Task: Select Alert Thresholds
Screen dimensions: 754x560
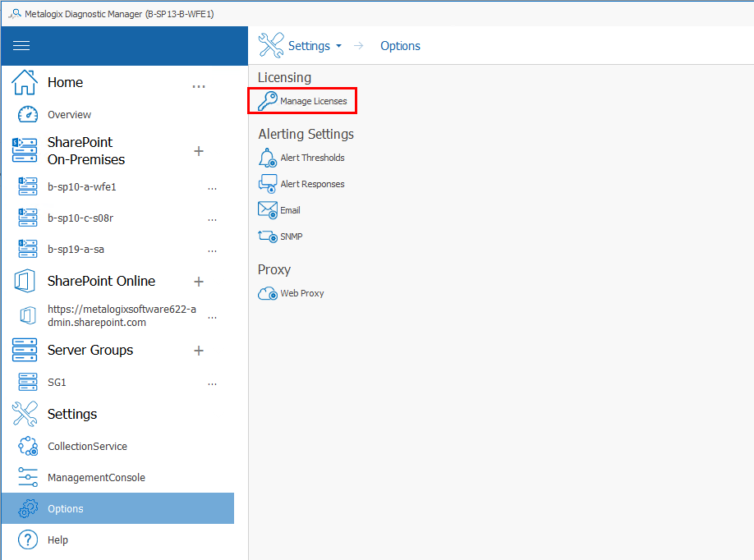Action: [310, 157]
